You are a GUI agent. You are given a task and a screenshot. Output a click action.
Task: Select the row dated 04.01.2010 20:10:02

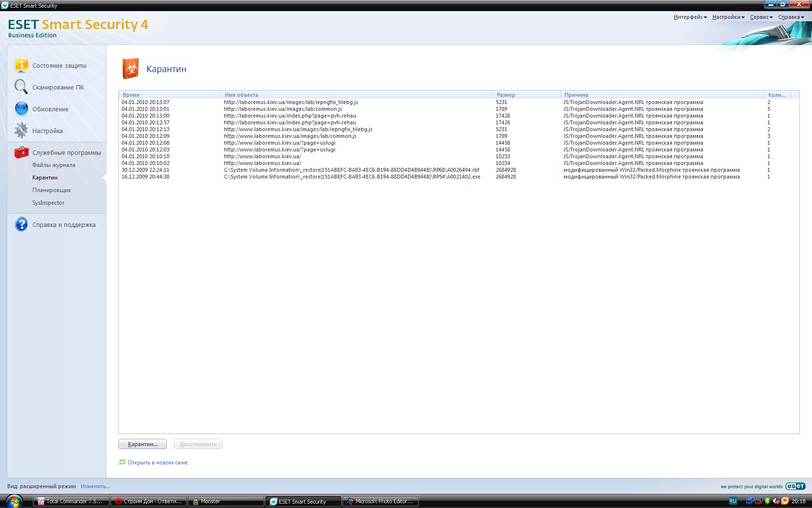459,163
